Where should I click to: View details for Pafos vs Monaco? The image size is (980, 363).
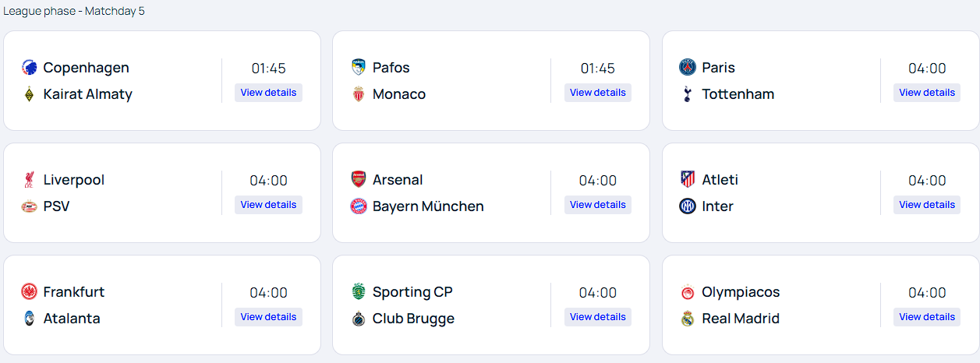click(597, 93)
